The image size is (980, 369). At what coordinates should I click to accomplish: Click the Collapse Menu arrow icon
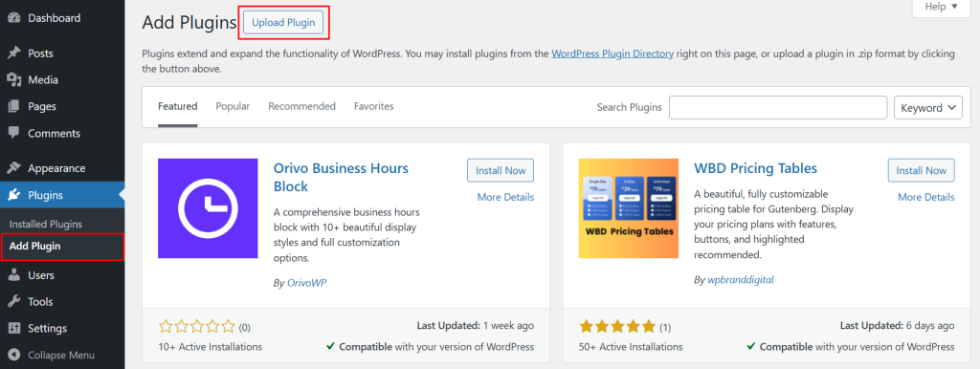pos(14,356)
